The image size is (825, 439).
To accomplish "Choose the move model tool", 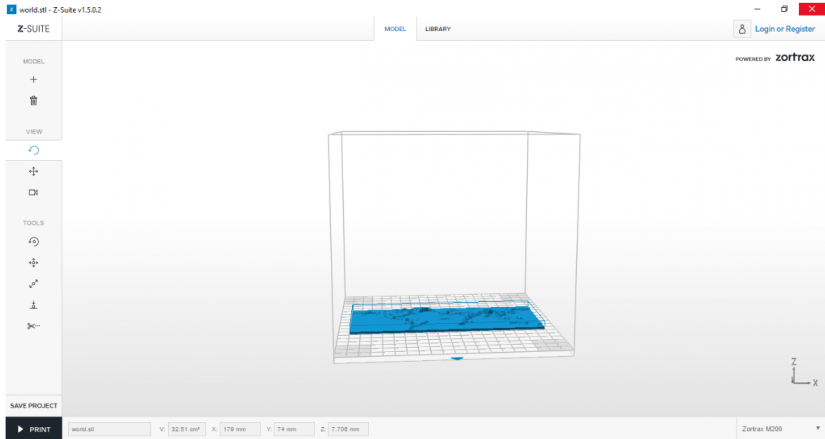I will click(x=33, y=263).
